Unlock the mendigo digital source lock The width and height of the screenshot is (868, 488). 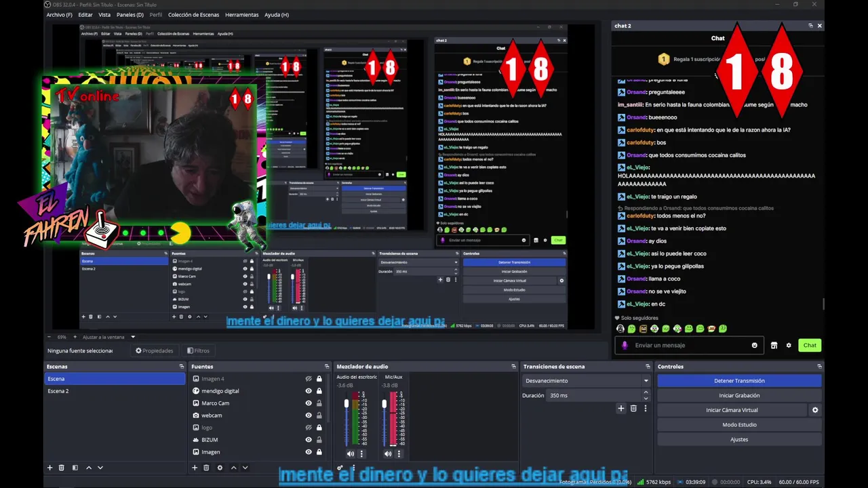(319, 391)
